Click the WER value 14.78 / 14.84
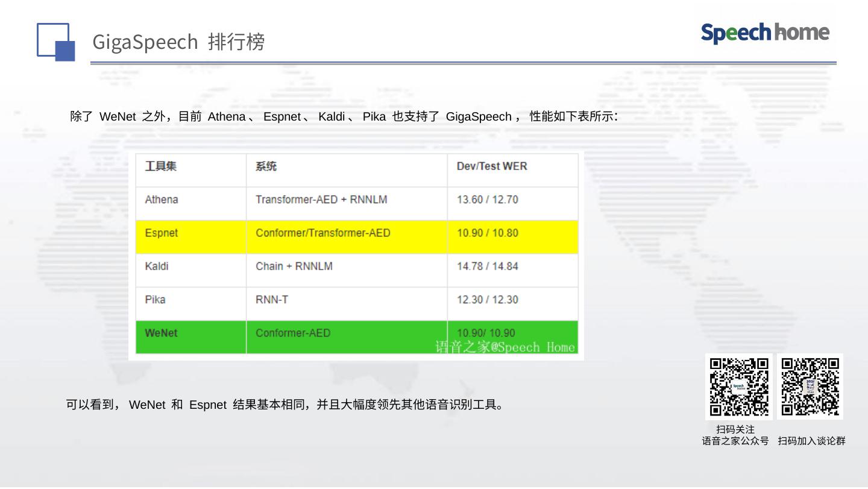Viewport: 868px width, 489px height. click(488, 267)
